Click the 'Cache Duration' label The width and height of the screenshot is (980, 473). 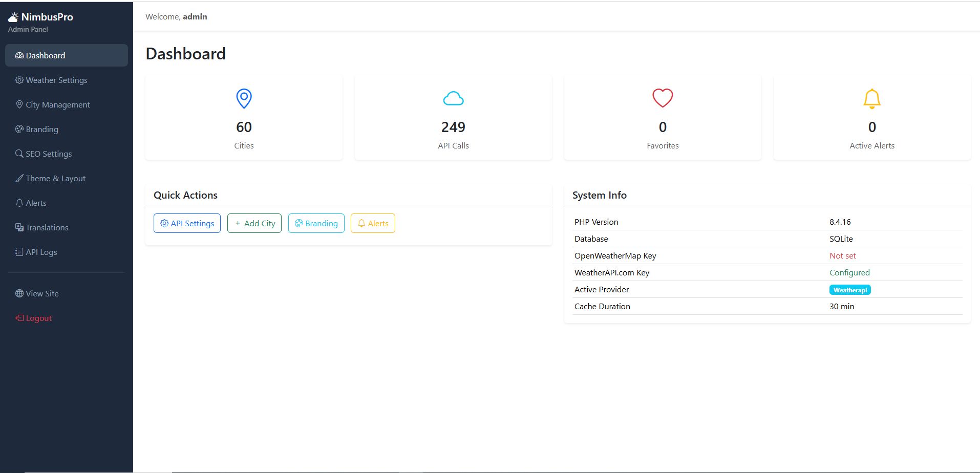(x=602, y=306)
